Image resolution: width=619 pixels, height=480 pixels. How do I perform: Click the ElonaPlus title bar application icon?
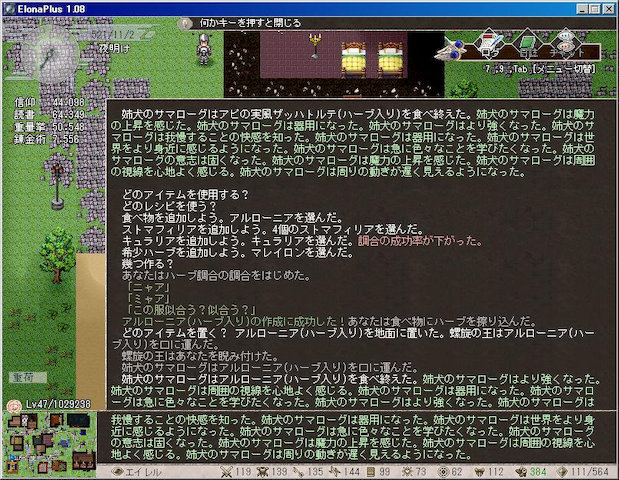(x=9, y=9)
